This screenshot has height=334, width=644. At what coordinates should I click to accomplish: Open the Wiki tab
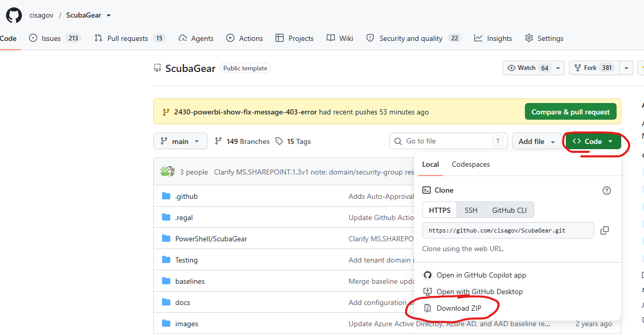click(340, 38)
